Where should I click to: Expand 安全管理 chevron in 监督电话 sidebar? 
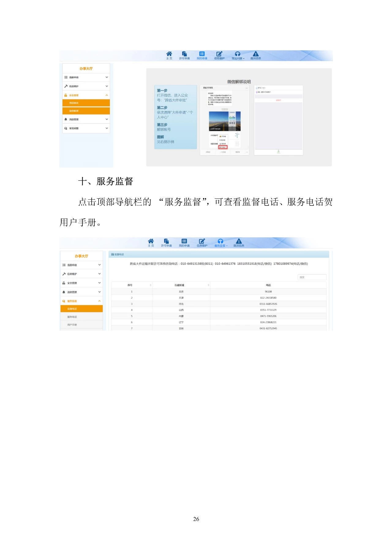(x=99, y=283)
